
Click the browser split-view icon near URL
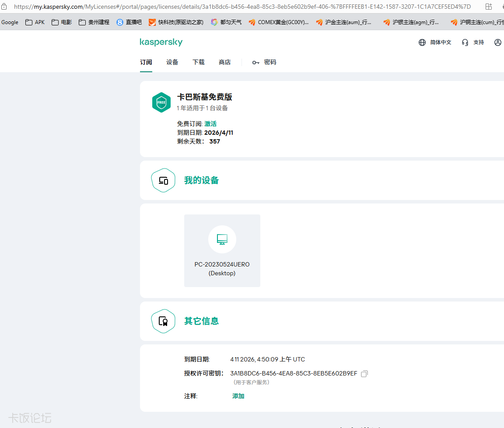pos(489,7)
